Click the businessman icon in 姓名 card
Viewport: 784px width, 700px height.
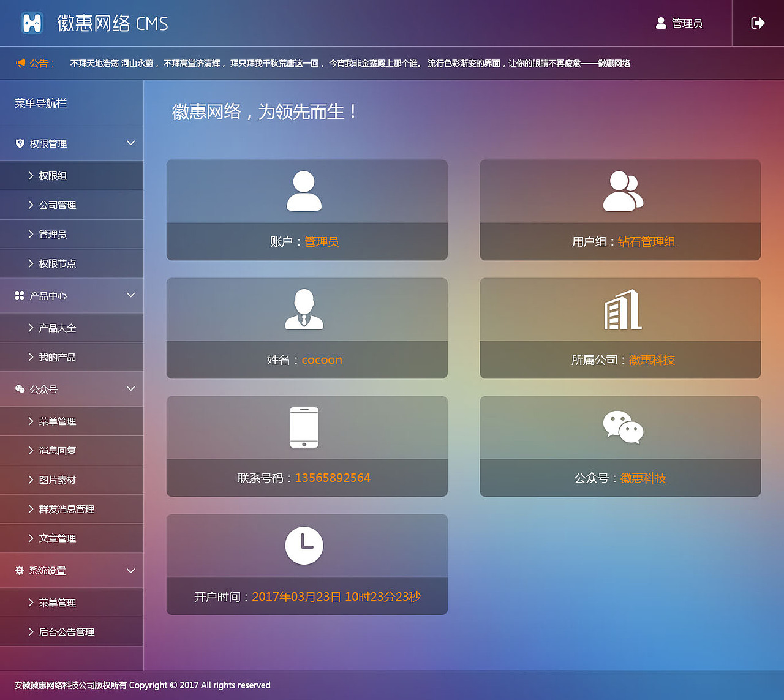coord(304,309)
